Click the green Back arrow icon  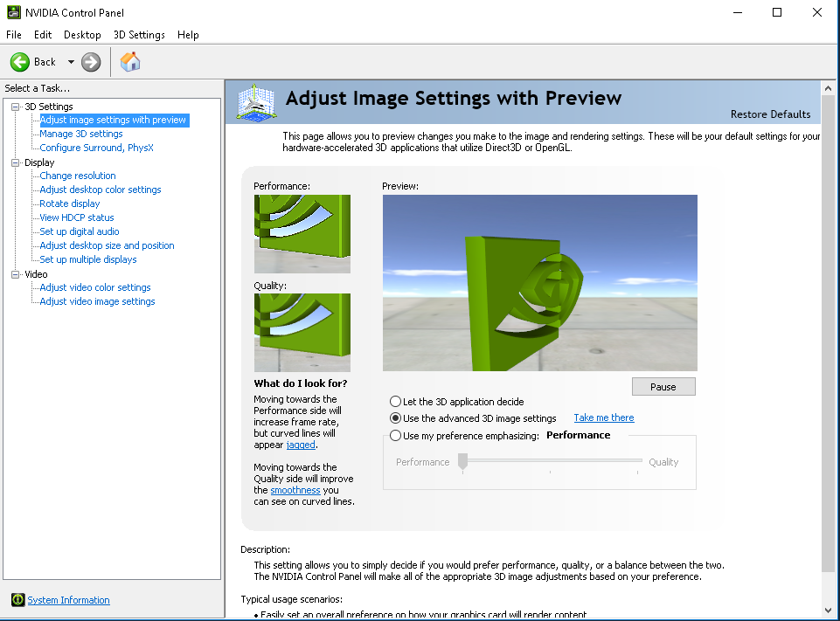(20, 62)
